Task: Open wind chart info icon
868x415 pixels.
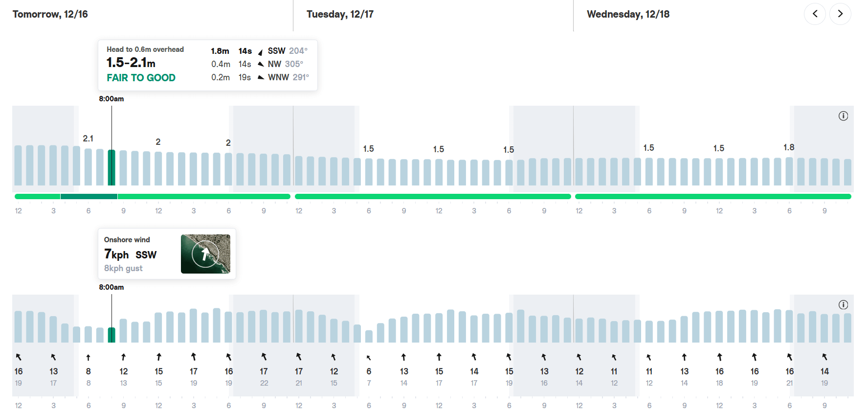Action: click(843, 305)
